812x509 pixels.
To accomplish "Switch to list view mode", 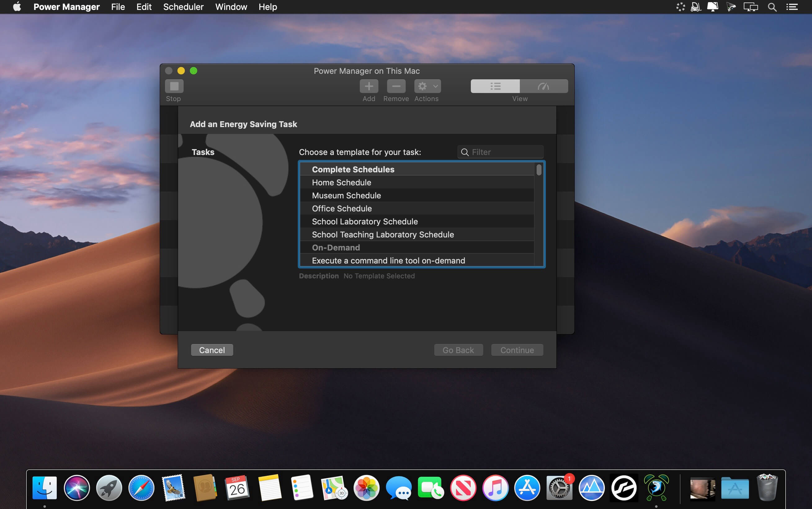I will [495, 86].
